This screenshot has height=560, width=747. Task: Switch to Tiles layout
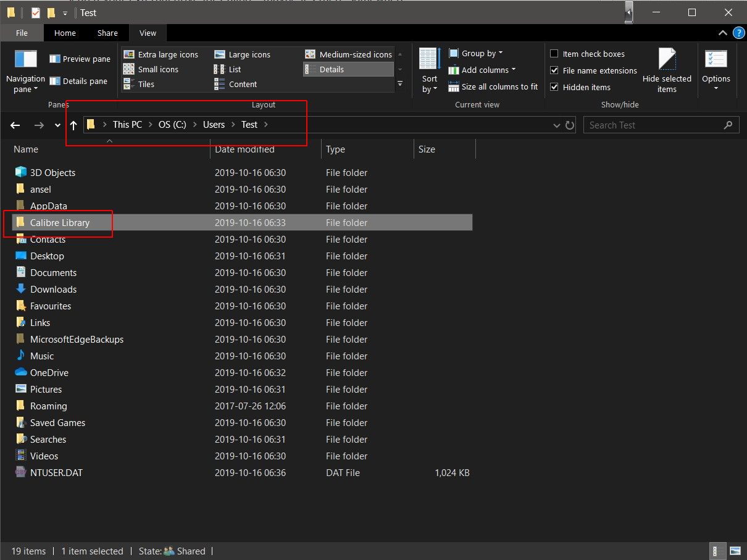(x=138, y=84)
